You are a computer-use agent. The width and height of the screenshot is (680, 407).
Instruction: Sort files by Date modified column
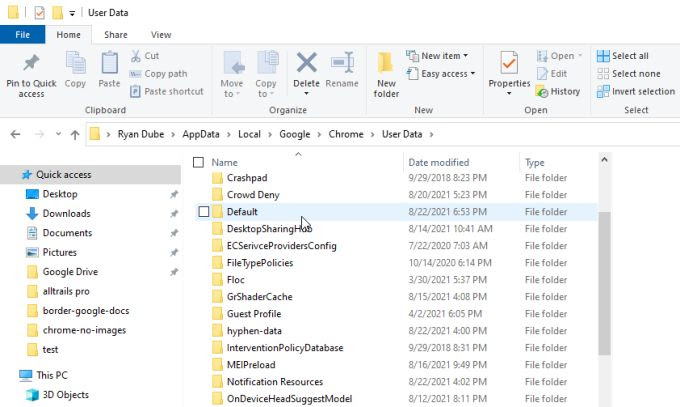tap(438, 163)
